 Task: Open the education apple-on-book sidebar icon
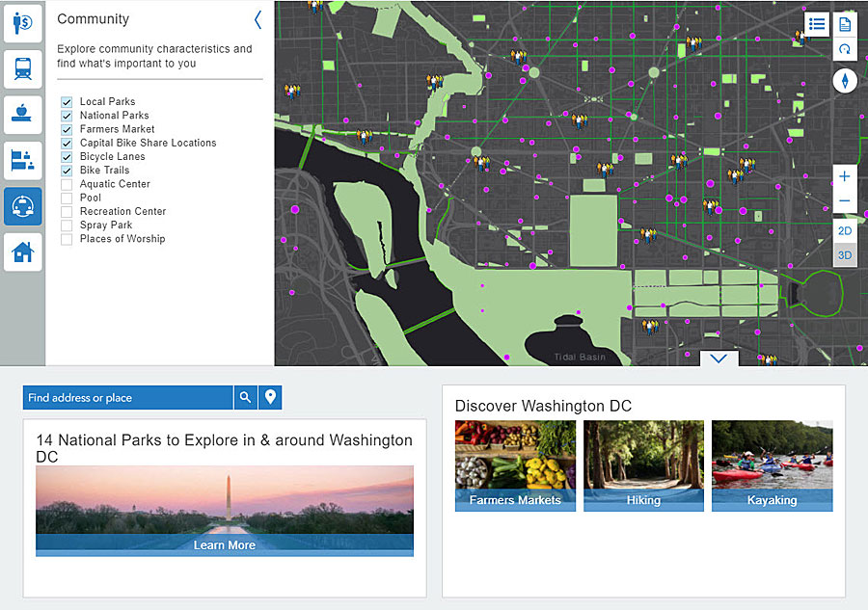[23, 115]
